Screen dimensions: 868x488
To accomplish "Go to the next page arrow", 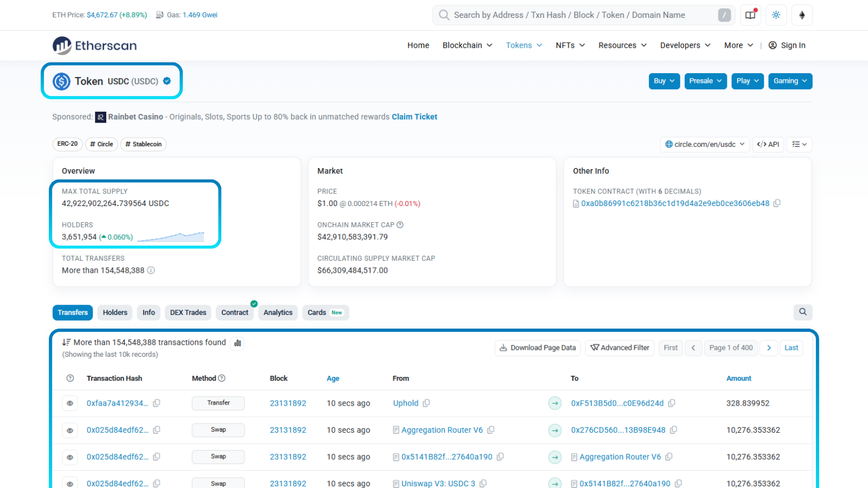I will [x=769, y=348].
